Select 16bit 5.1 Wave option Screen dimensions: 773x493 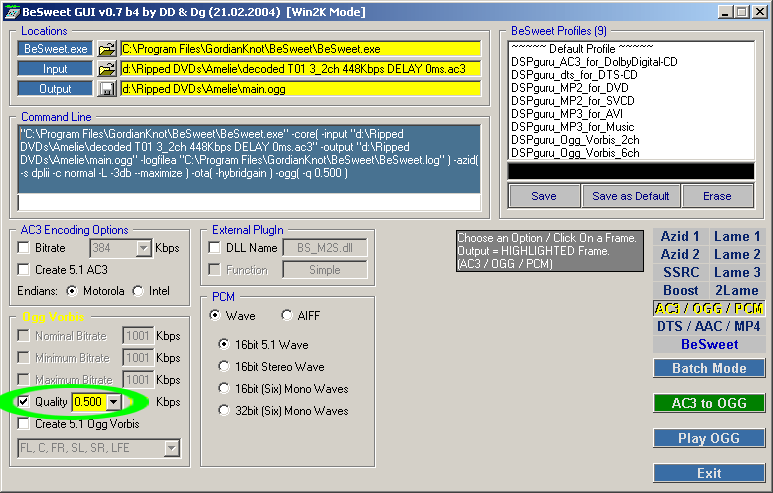[x=224, y=344]
